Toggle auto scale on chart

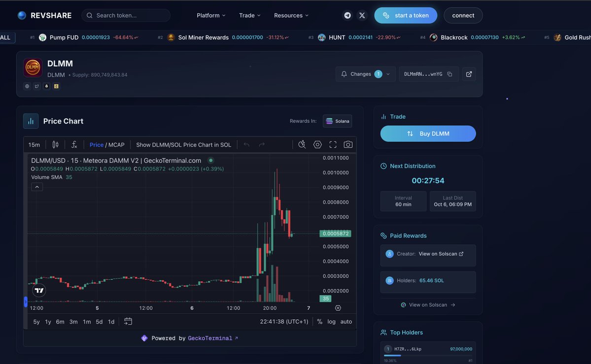click(346, 322)
